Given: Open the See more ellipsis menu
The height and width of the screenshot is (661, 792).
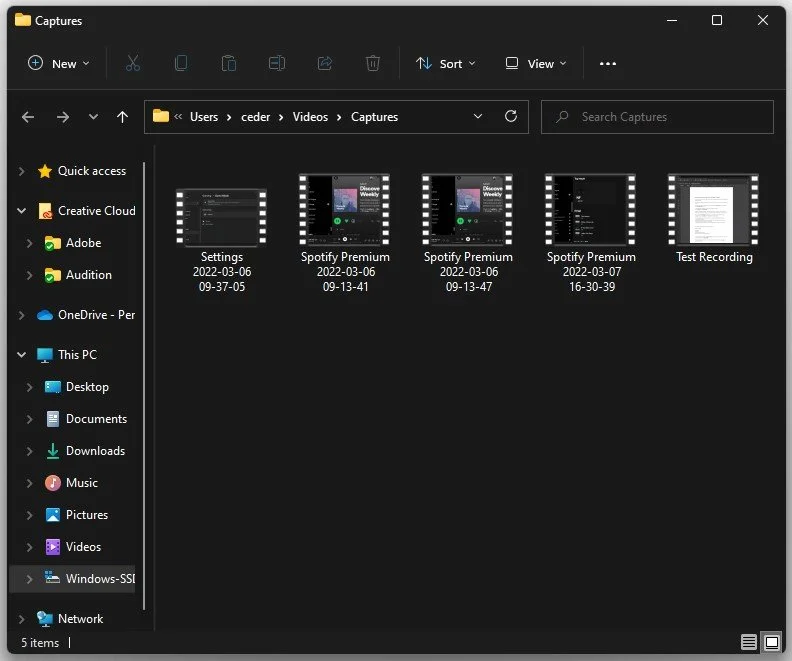Looking at the screenshot, I should click(608, 64).
